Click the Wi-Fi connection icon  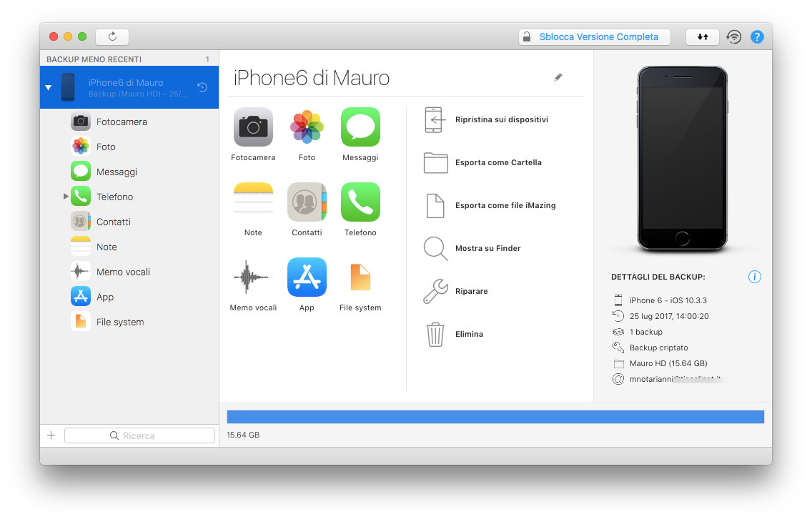coord(734,36)
